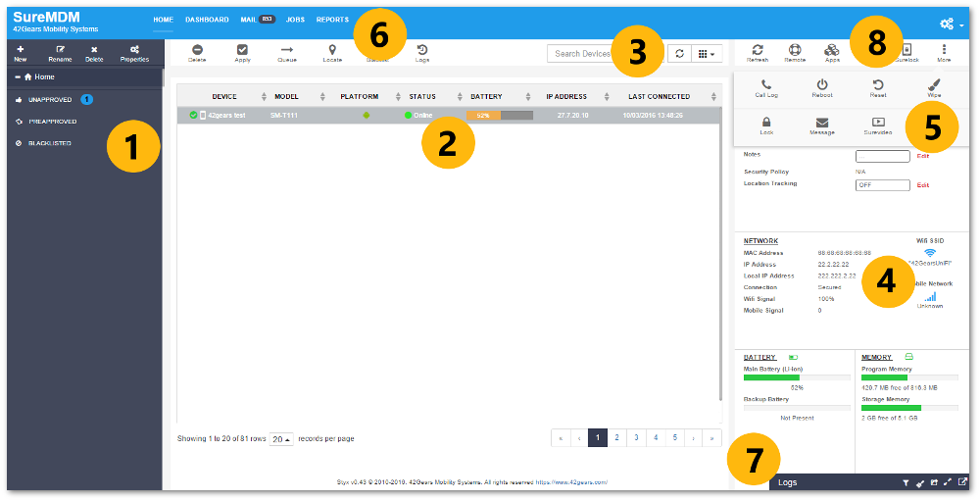Open the column grid selector dropdown
The width and height of the screenshot is (980, 501).
707,54
